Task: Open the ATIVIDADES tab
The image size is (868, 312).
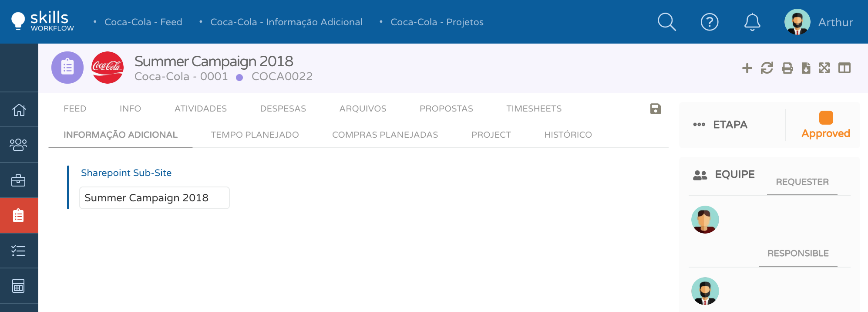Action: click(x=201, y=109)
